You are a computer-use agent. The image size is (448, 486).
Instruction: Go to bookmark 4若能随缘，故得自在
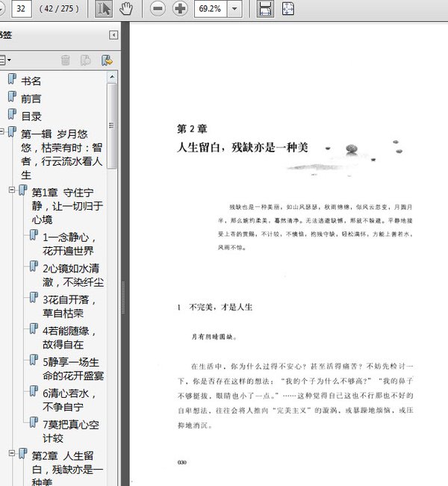pyautogui.click(x=69, y=337)
